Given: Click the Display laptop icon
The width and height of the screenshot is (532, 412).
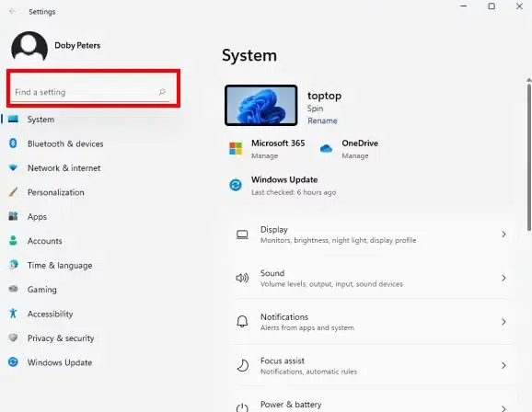Looking at the screenshot, I should [x=242, y=235].
